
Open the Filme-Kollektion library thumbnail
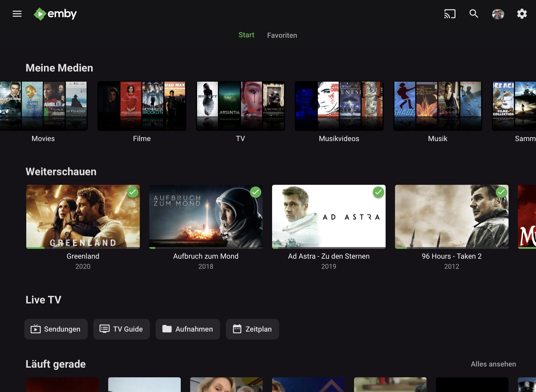click(x=514, y=106)
